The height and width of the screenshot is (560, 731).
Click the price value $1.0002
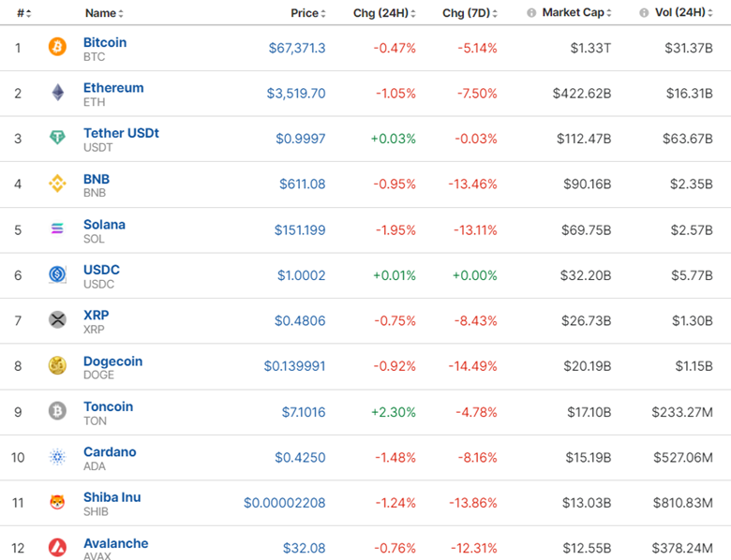(302, 275)
